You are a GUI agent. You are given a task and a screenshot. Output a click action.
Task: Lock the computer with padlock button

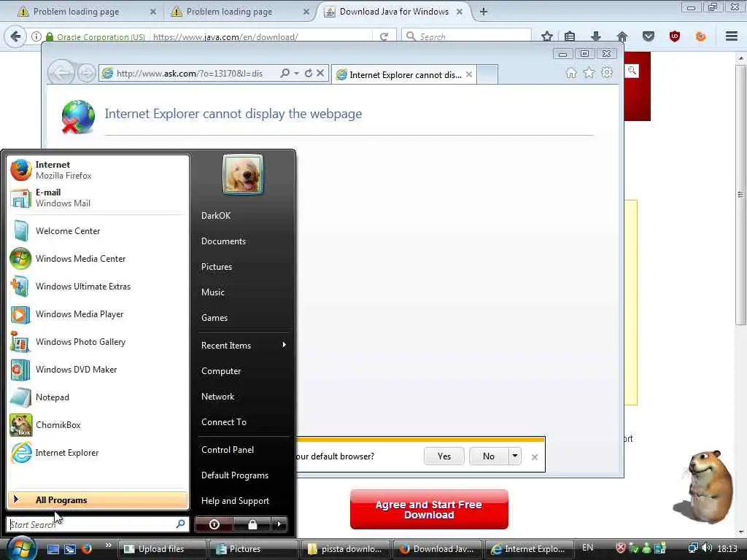pyautogui.click(x=252, y=524)
